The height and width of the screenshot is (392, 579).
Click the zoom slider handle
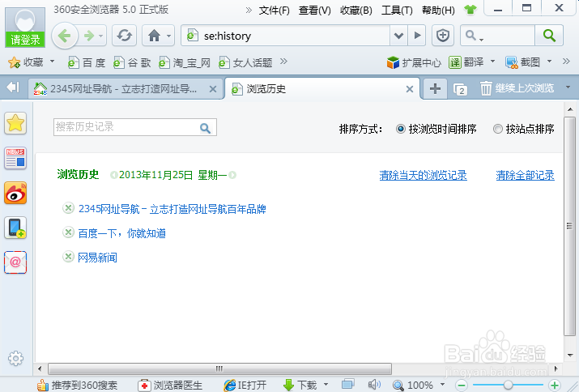point(508,386)
